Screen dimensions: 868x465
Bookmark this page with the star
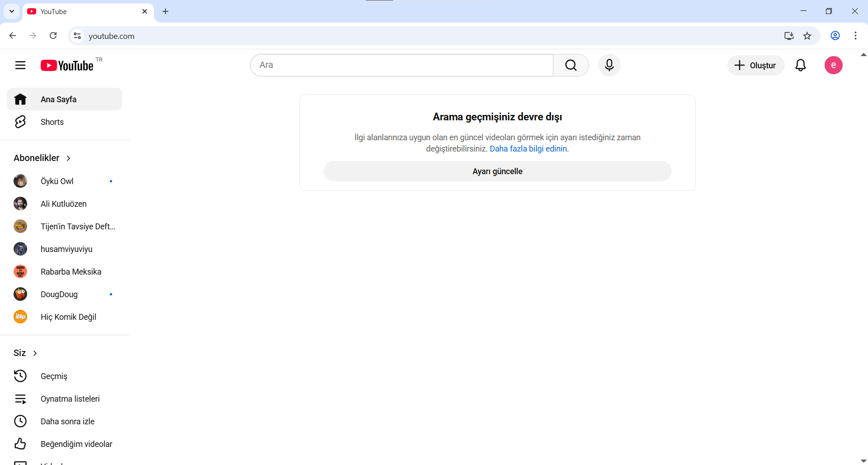807,36
